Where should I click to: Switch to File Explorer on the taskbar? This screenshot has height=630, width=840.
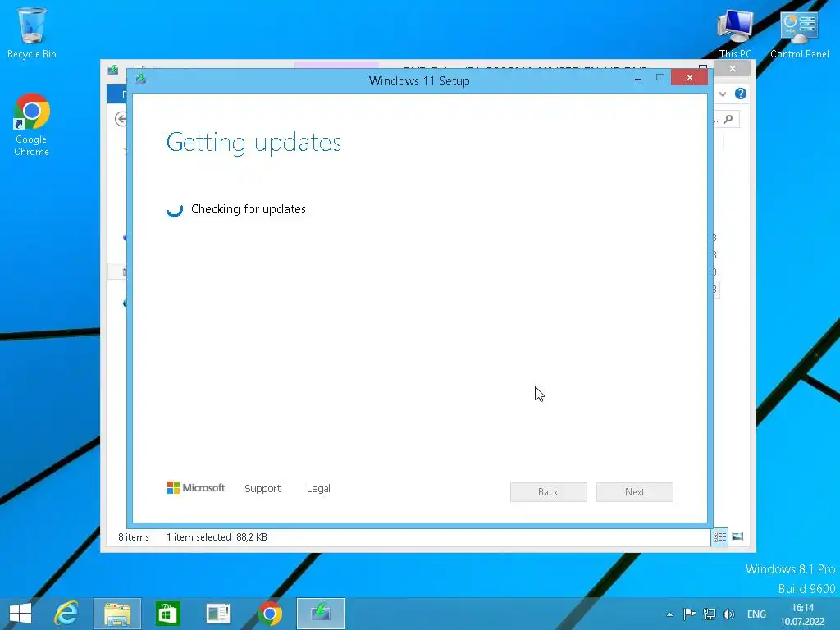tap(117, 614)
